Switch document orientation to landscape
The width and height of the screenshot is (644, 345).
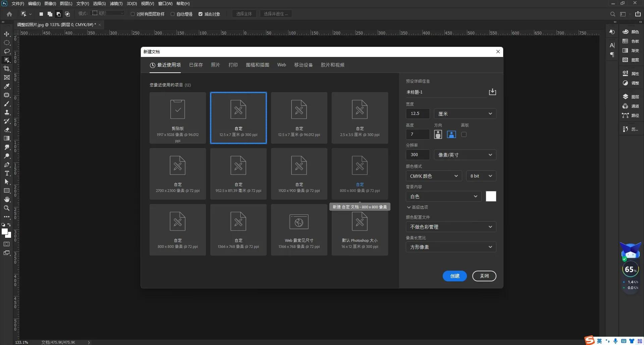(451, 134)
